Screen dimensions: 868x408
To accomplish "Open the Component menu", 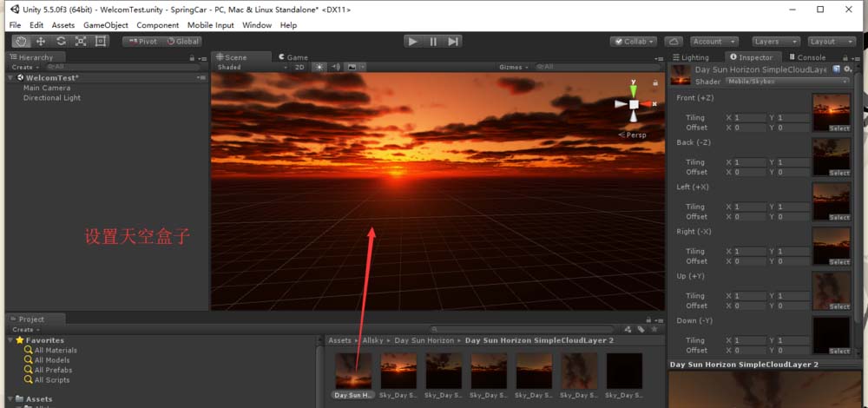I will [158, 25].
